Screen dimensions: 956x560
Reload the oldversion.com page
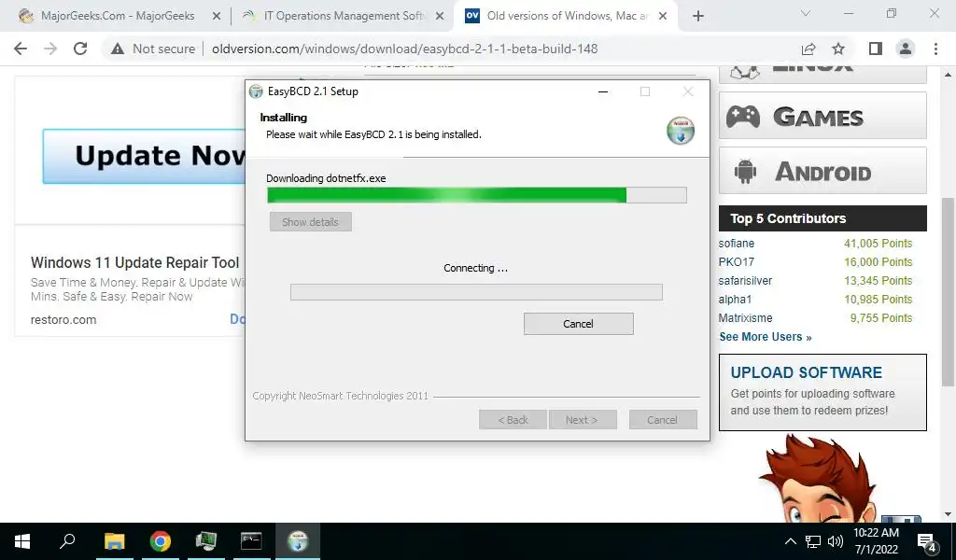[80, 49]
